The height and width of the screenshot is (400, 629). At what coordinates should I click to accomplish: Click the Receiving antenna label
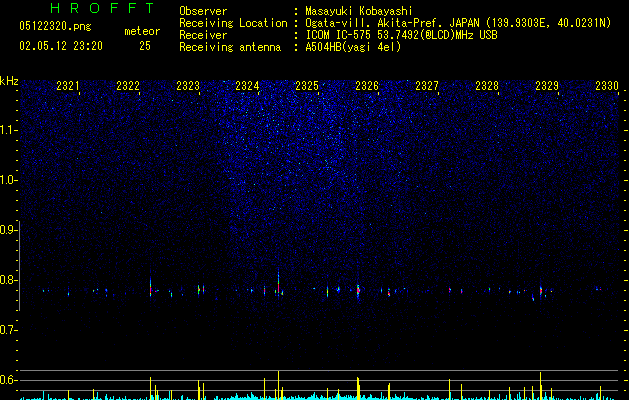[230, 47]
